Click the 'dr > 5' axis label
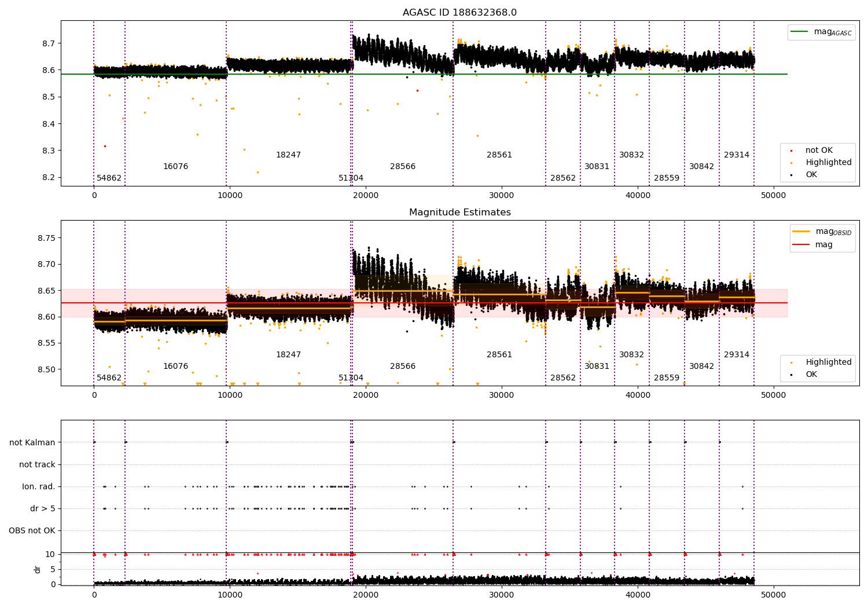Screen dimensions: 868x608 tap(43, 509)
